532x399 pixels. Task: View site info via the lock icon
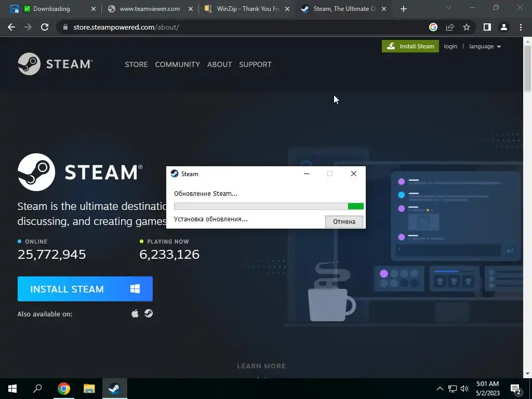(x=65, y=27)
